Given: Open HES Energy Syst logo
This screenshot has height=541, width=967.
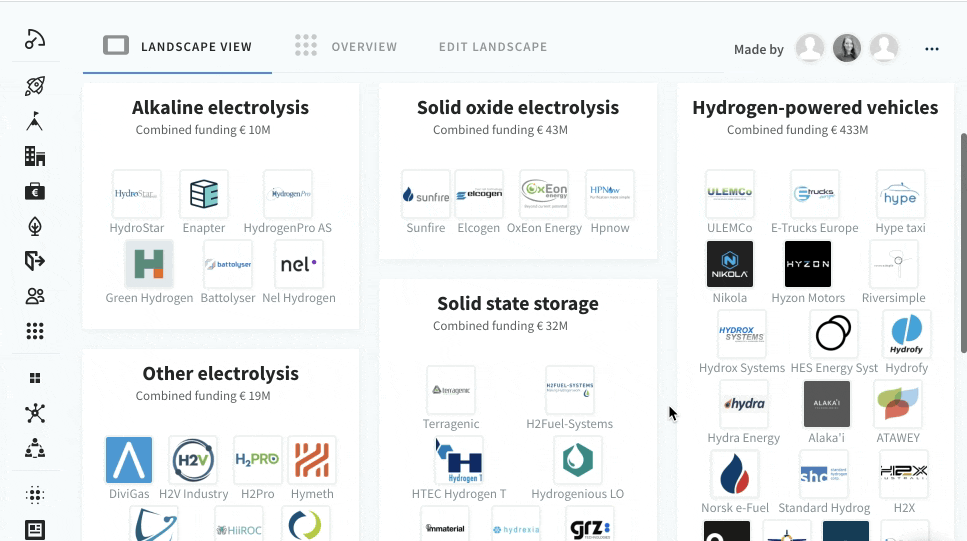Looking at the screenshot, I should point(834,334).
